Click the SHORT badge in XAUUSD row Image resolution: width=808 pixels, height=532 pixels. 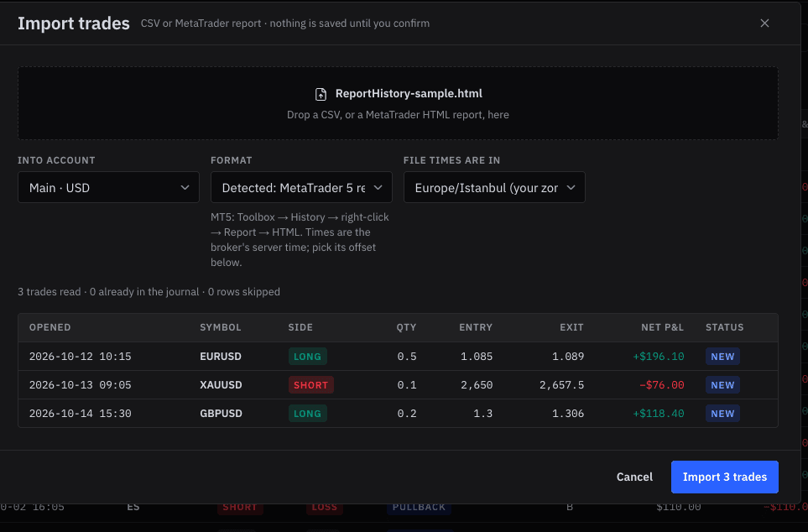tap(310, 385)
